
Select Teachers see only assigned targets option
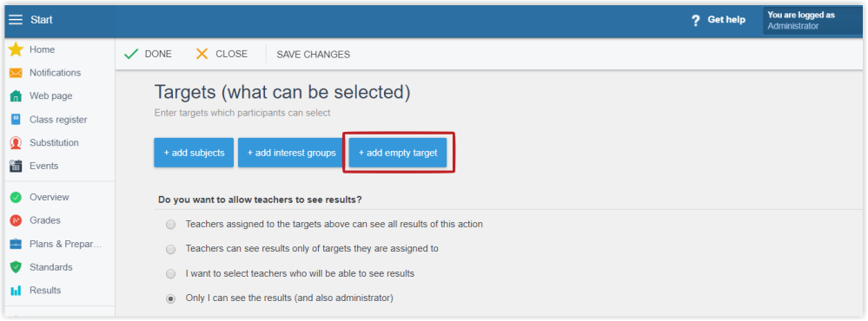171,249
